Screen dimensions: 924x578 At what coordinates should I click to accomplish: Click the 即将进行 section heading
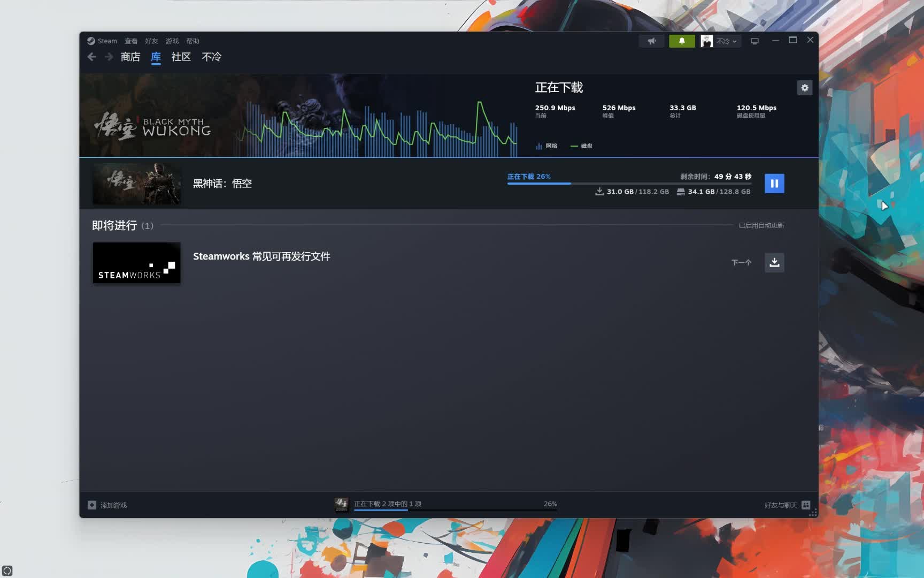coord(114,225)
